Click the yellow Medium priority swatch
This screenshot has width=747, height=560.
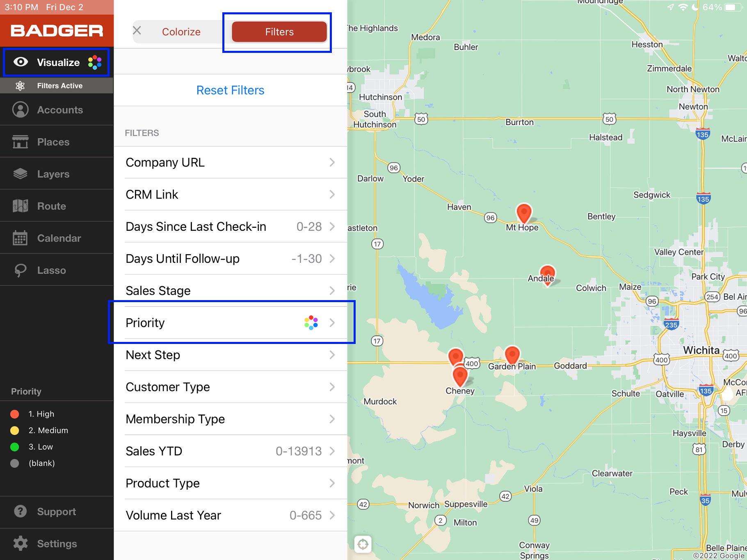click(15, 430)
